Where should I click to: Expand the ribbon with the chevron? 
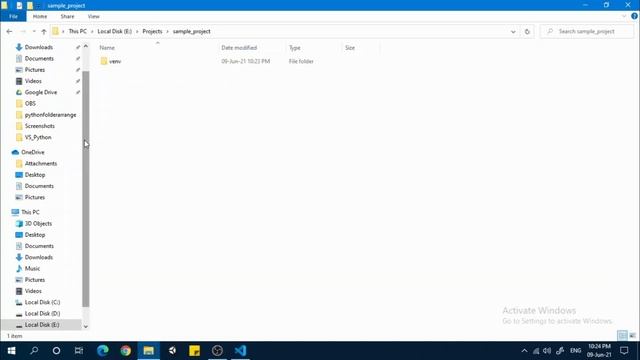point(624,16)
